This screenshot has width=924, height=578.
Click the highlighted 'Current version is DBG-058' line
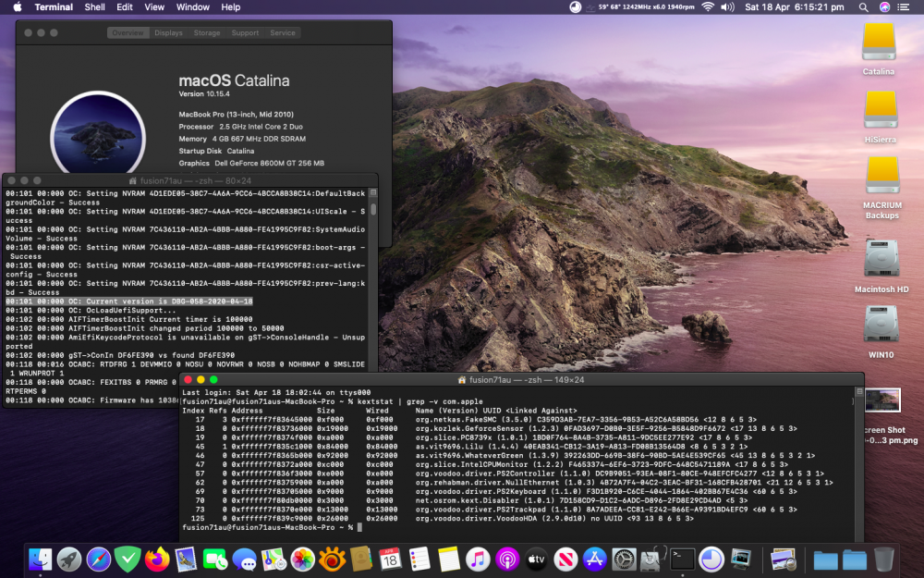pyautogui.click(x=129, y=301)
